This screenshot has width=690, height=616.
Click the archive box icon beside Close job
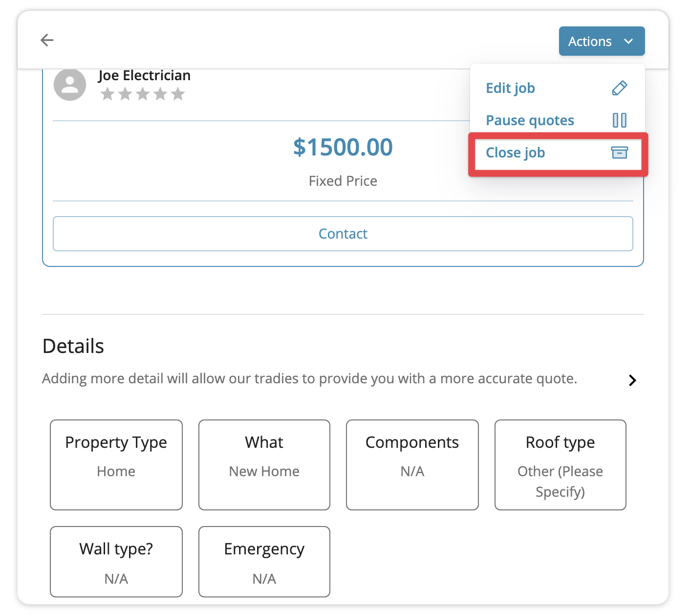point(619,153)
